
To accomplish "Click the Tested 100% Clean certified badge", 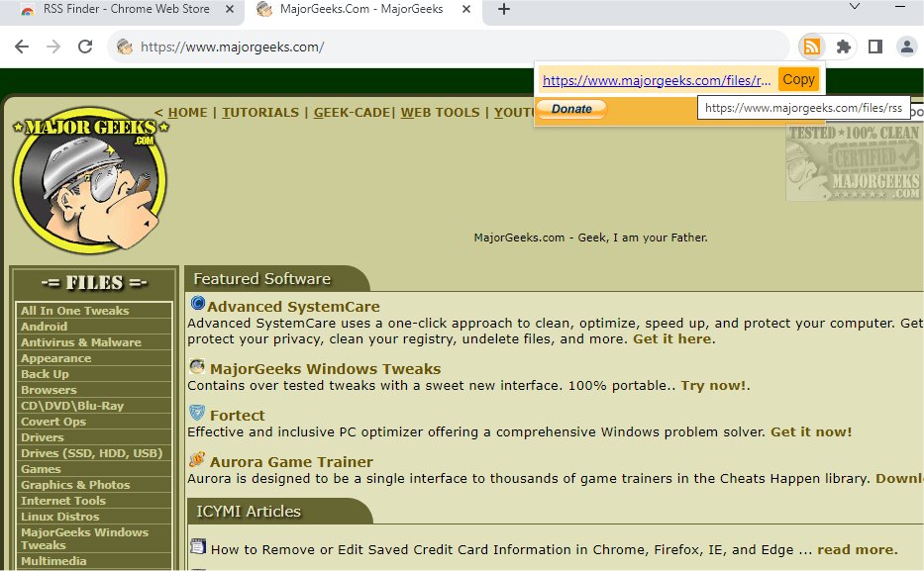I will [854, 163].
